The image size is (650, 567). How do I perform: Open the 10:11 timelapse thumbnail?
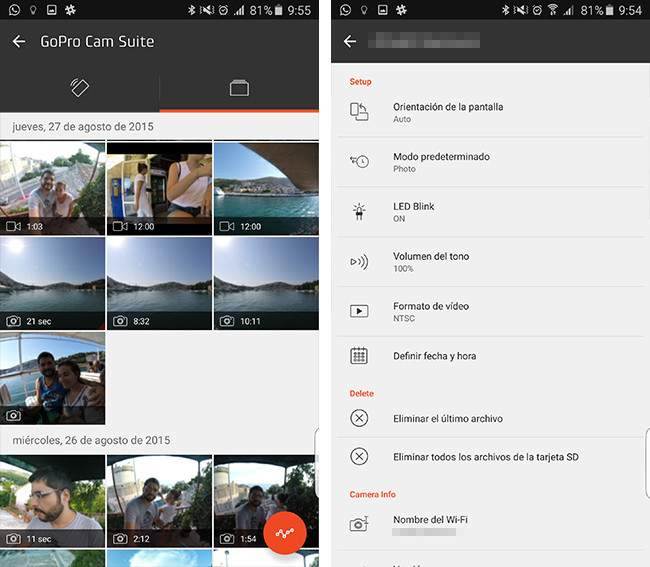click(x=267, y=284)
